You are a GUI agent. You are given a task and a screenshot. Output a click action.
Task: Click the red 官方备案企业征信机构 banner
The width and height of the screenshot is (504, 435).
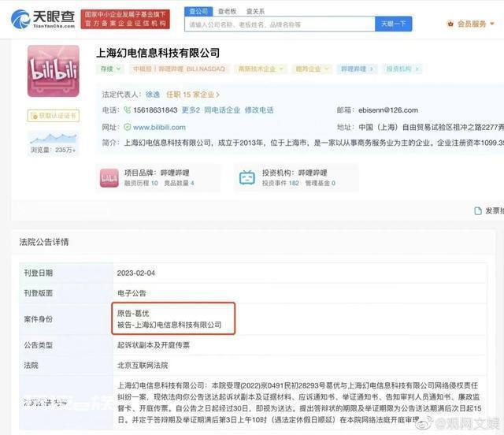click(x=125, y=19)
